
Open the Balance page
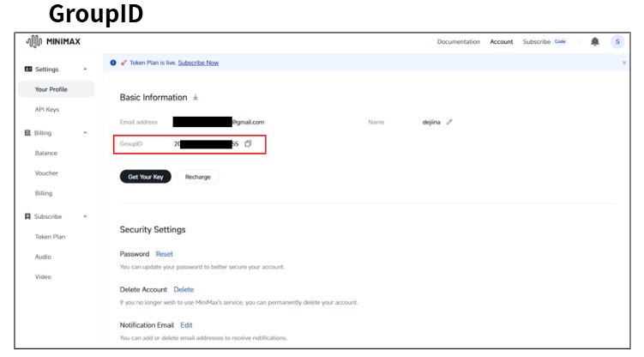pyautogui.click(x=46, y=153)
